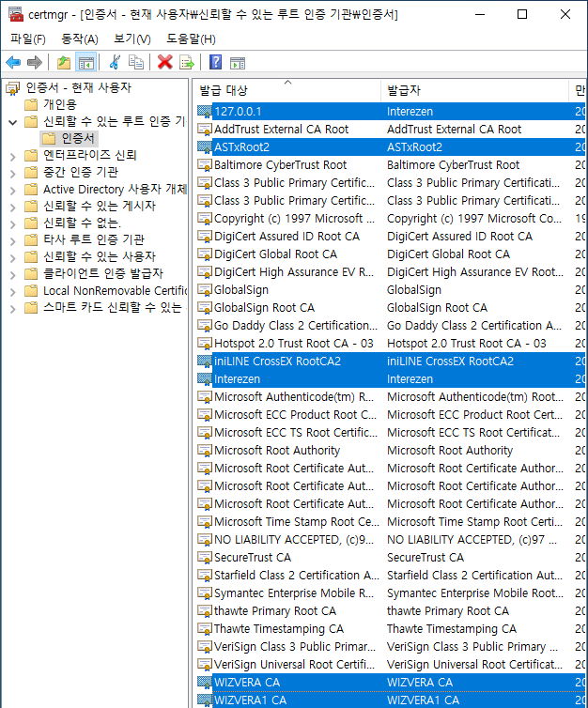Screen dimensions: 588x708
Task: Select 개인용 tree item
Action: pyautogui.click(x=59, y=105)
